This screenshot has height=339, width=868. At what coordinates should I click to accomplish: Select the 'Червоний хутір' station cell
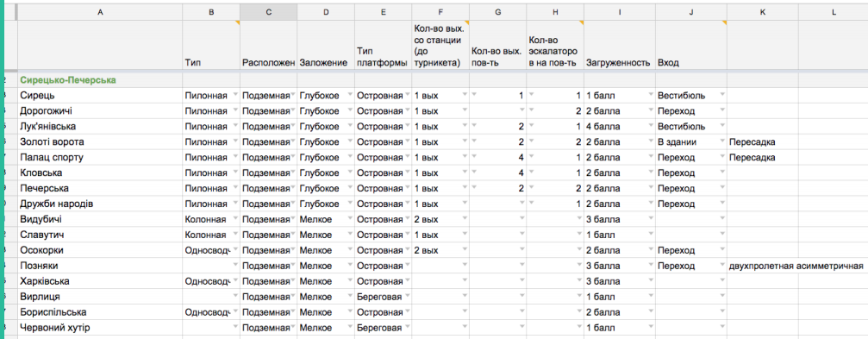coord(100,328)
